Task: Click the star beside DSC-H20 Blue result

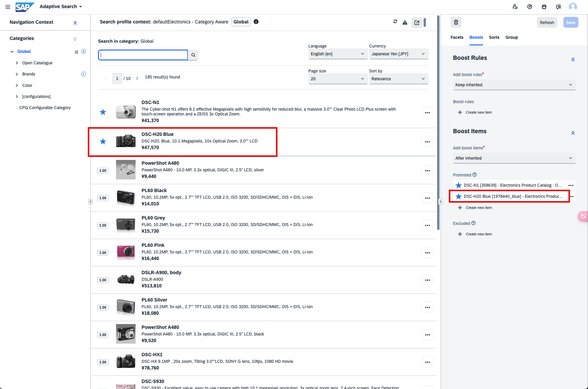Action: point(103,141)
